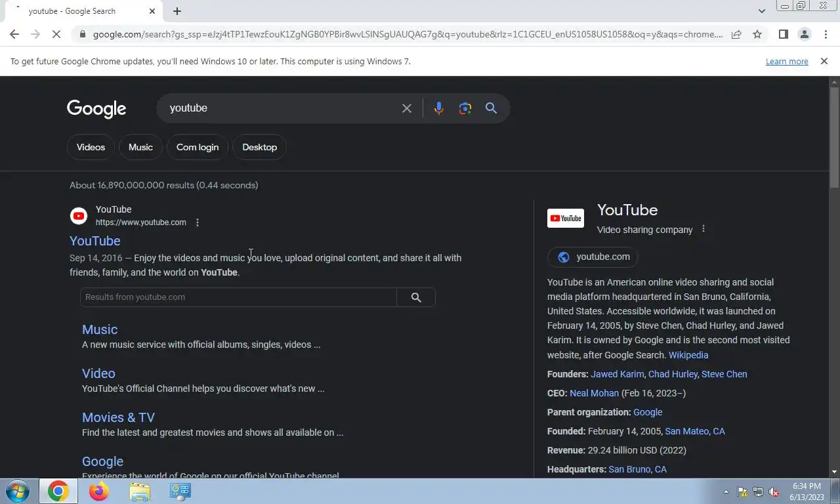Close the youtube - Google Search tab
Image resolution: width=840 pixels, height=504 pixels.
[x=152, y=11]
